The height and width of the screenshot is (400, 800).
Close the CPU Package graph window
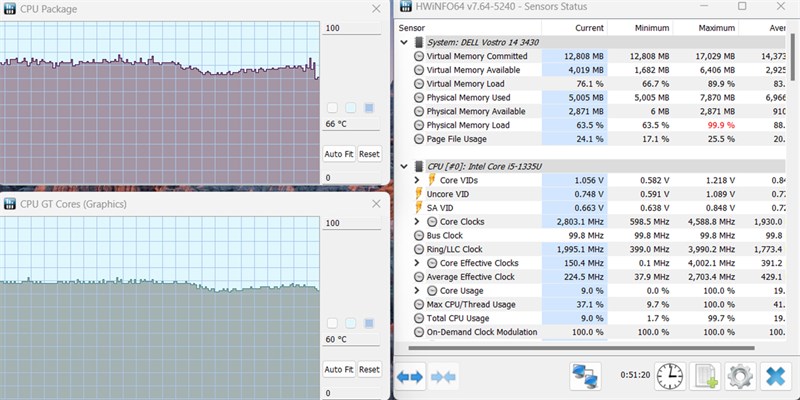(376, 9)
